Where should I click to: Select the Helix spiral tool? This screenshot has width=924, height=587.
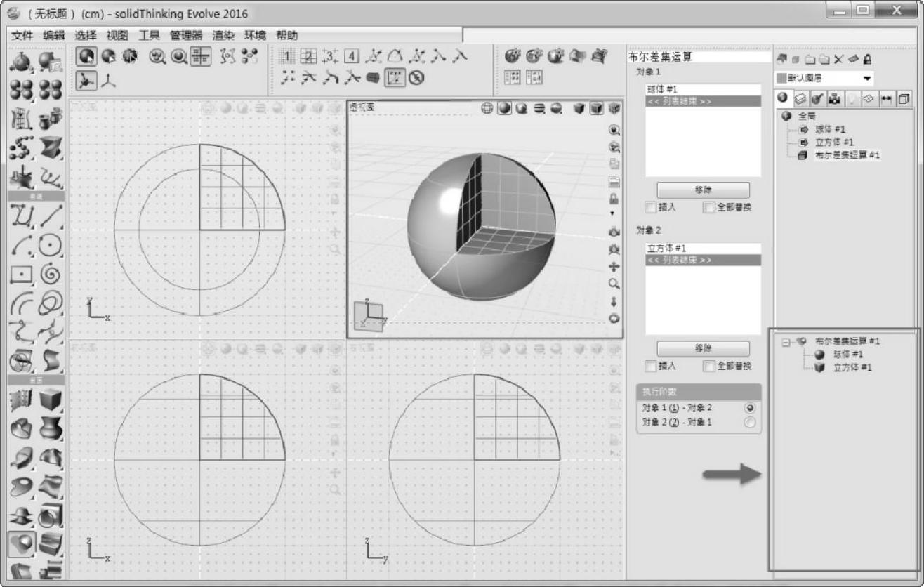pos(50,275)
